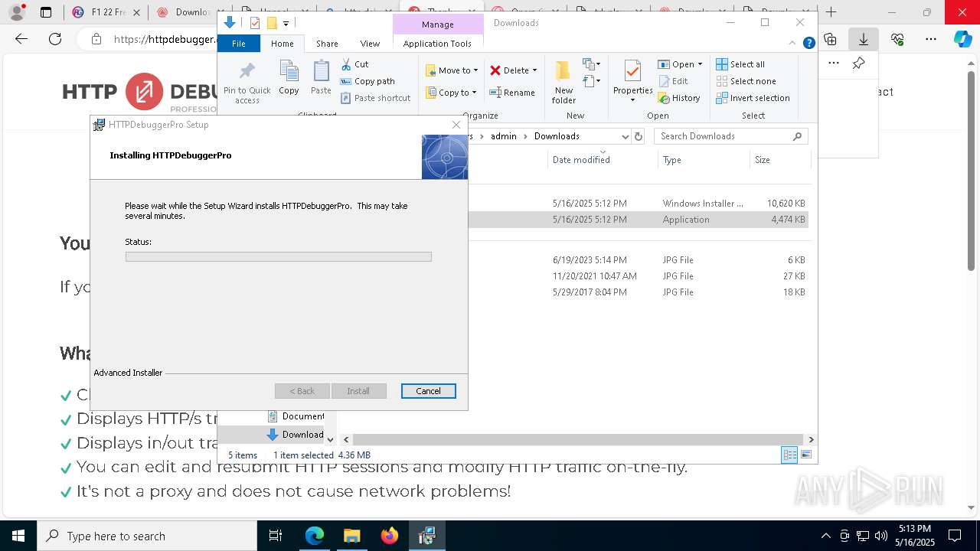The width and height of the screenshot is (980, 551).
Task: Switch to large icons view
Action: (805, 455)
